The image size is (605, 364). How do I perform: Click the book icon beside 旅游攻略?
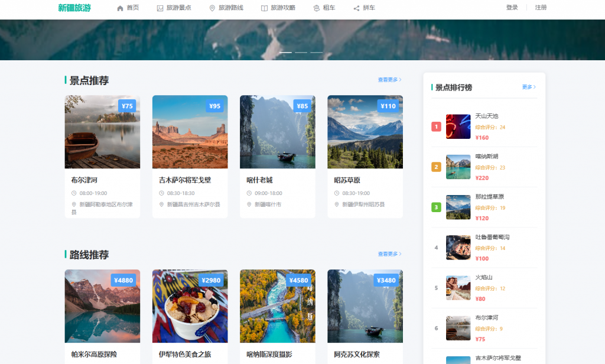point(264,8)
